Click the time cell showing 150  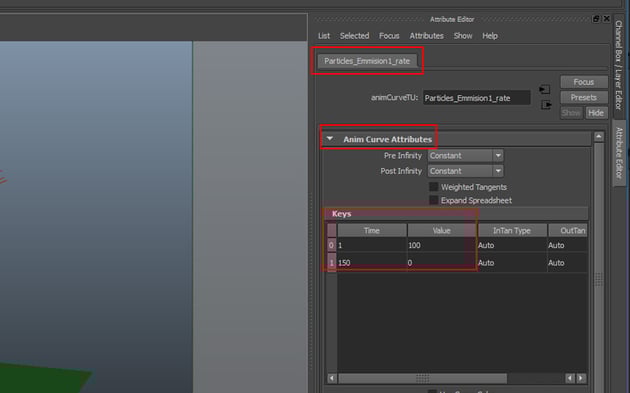tap(372, 263)
